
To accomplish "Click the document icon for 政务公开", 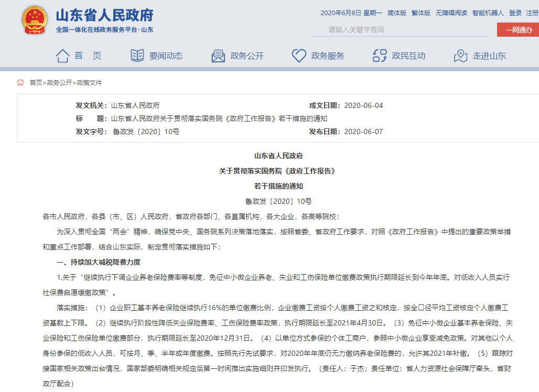I will (218, 56).
